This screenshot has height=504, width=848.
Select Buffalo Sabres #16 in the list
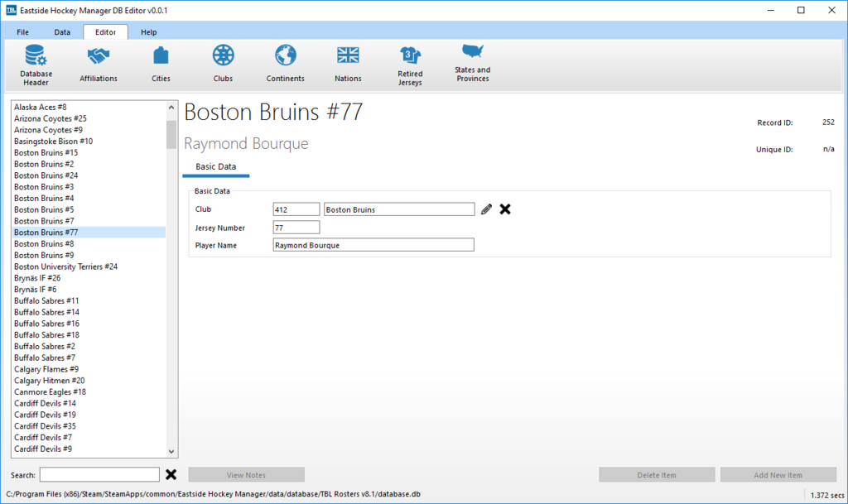click(89, 324)
